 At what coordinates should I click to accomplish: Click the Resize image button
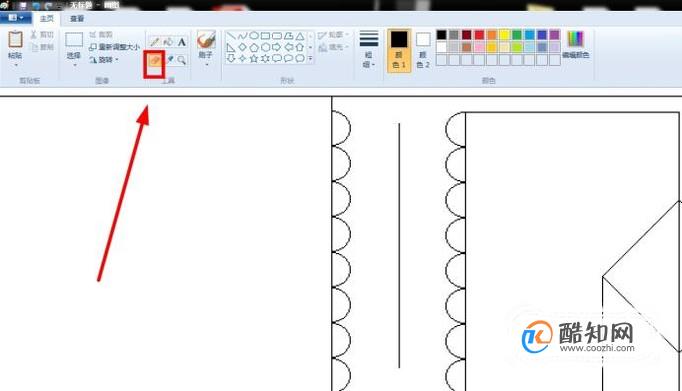[x=114, y=47]
